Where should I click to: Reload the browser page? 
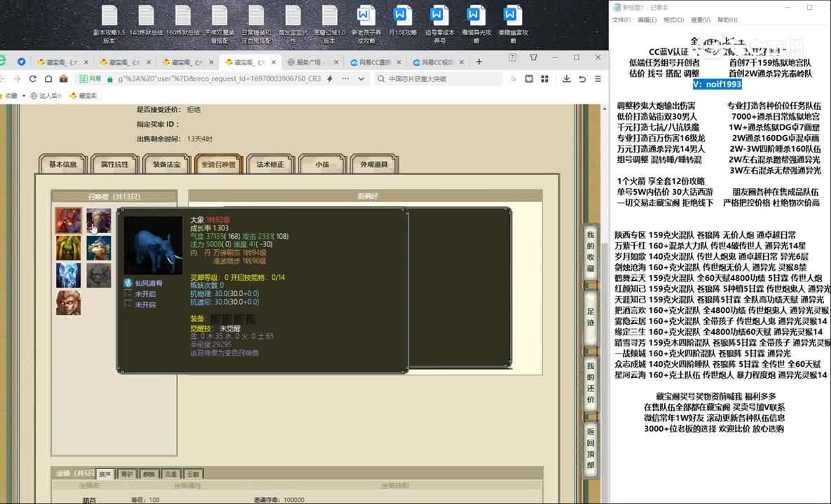[33, 78]
